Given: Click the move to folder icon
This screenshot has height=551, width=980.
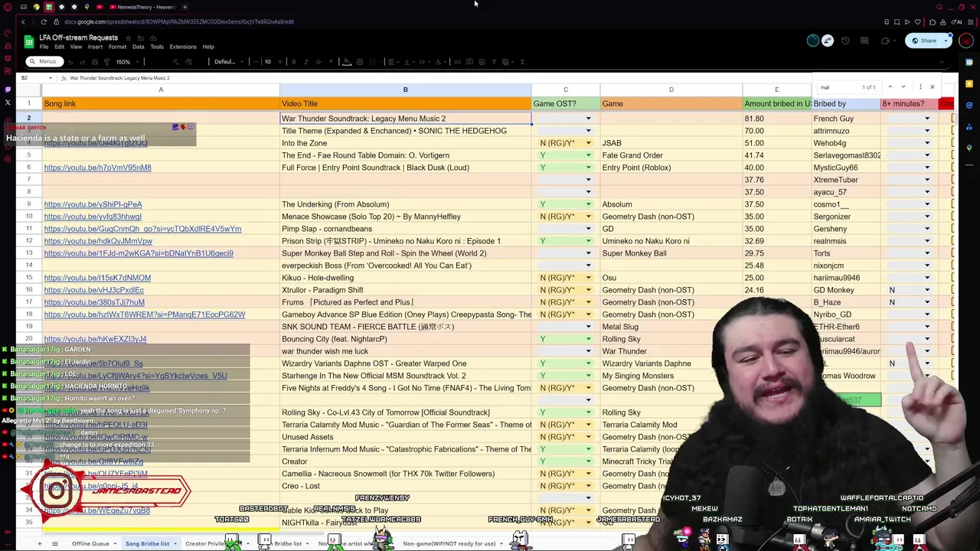Looking at the screenshot, I should pos(141,37).
